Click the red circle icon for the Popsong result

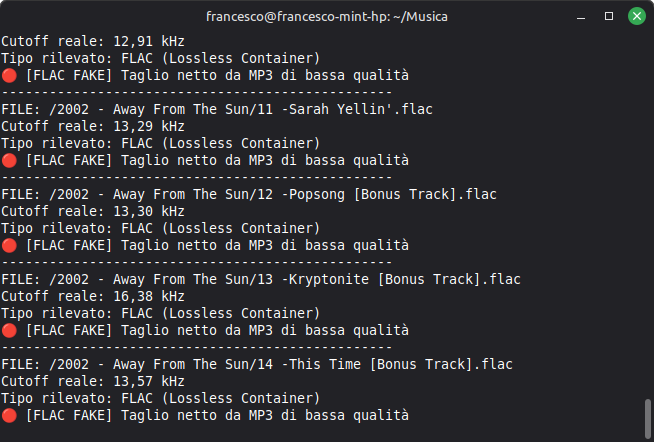coord(9,246)
